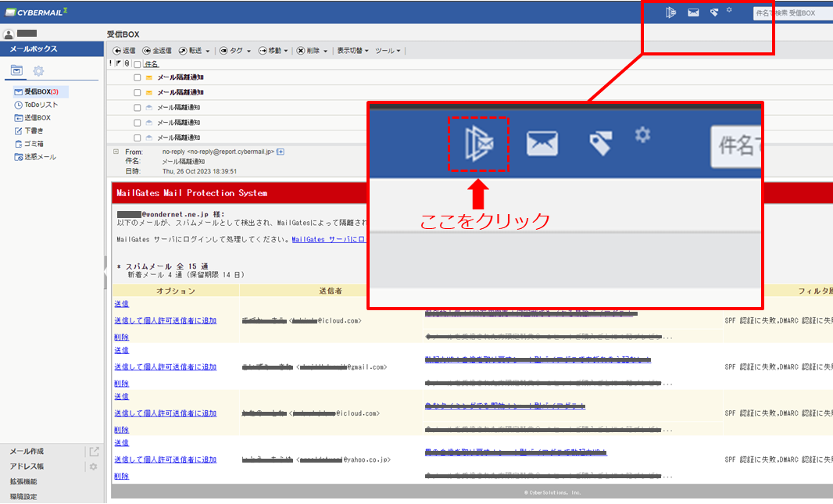Reply using the 返信 button
Image resolution: width=833 pixels, height=504 pixels.
(x=124, y=51)
